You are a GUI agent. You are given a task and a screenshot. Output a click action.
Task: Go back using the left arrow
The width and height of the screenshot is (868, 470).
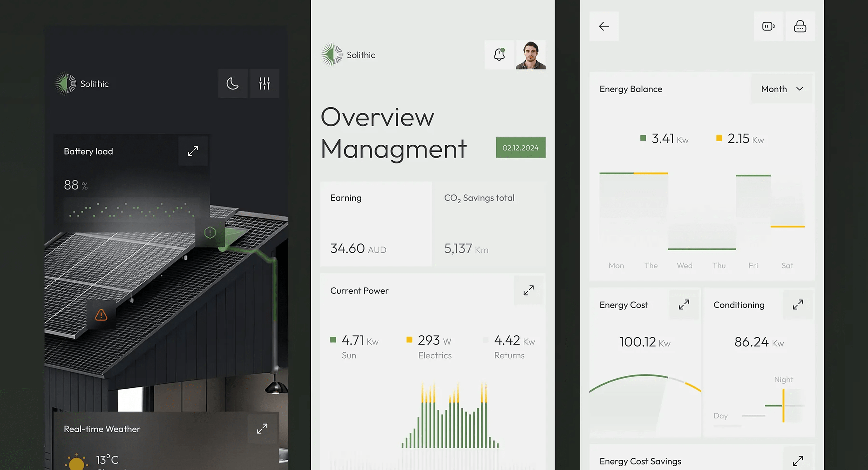604,26
